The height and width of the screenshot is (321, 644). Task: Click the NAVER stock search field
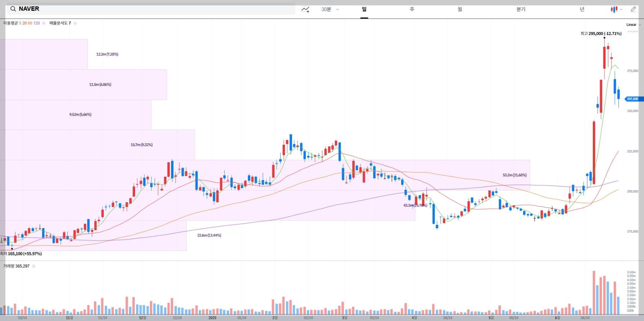click(x=151, y=9)
